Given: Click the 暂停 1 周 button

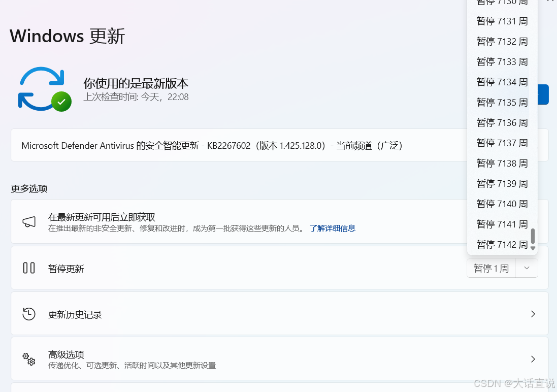Looking at the screenshot, I should 492,268.
